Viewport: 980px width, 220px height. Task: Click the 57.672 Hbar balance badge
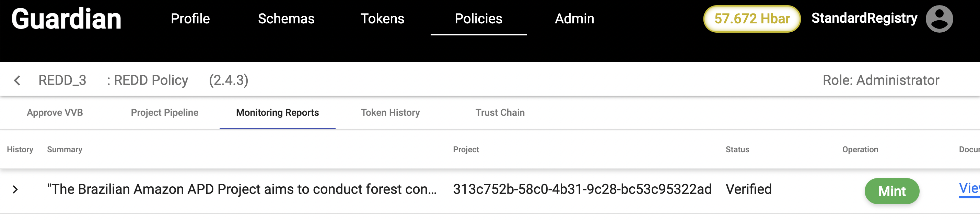click(x=752, y=19)
